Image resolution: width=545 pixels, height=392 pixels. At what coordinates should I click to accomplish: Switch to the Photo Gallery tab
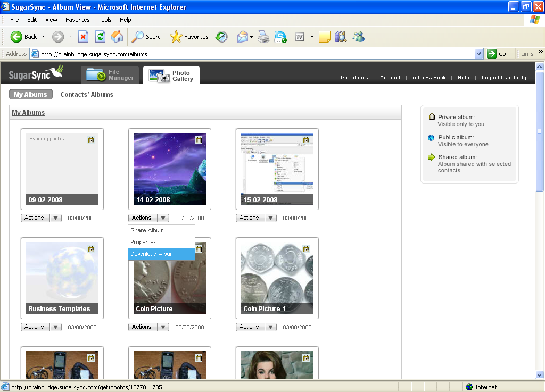[171, 75]
